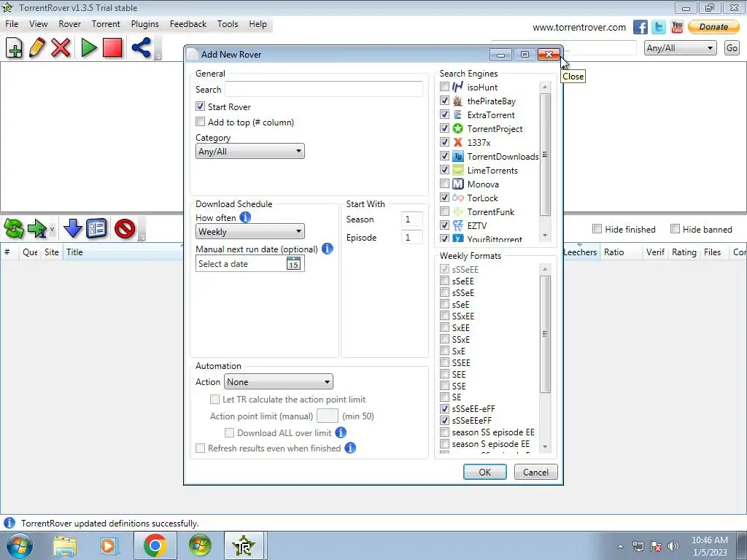The image size is (747, 560).
Task: Click Cancel in Add New Rover dialog
Action: point(535,472)
